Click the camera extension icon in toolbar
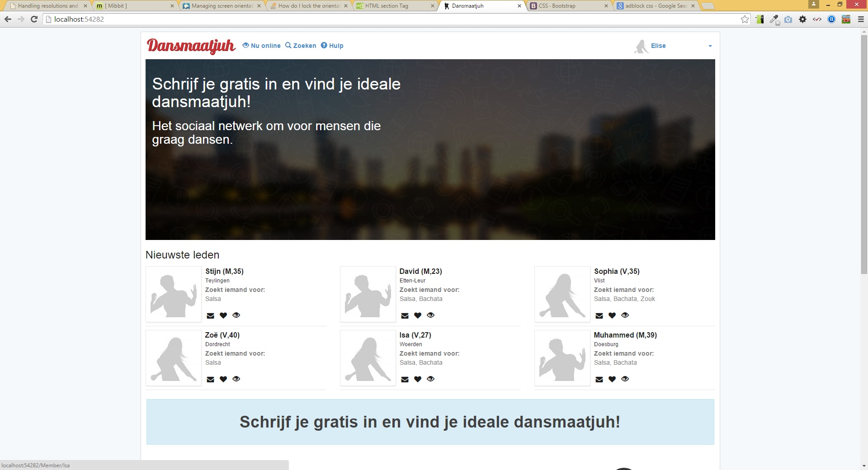The width and height of the screenshot is (868, 470). pyautogui.click(x=788, y=19)
